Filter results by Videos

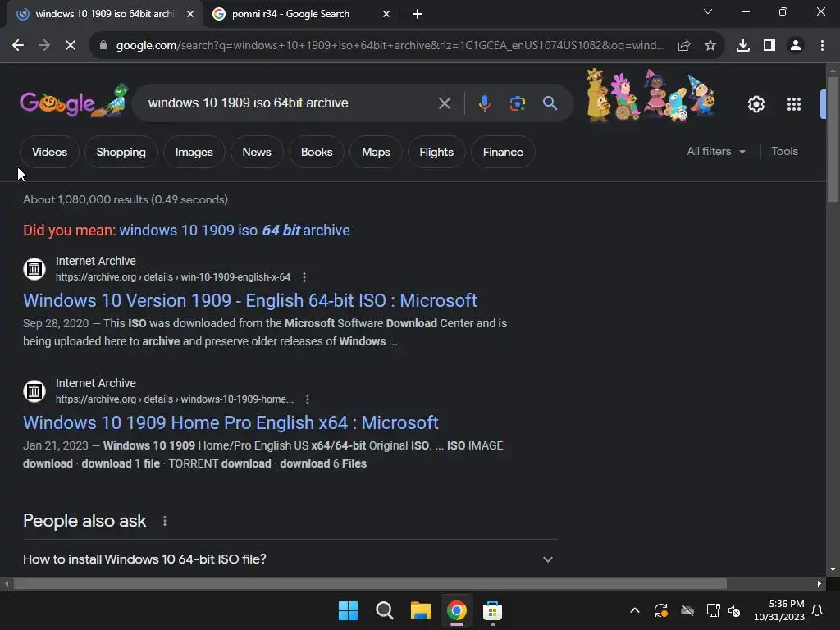pos(49,152)
